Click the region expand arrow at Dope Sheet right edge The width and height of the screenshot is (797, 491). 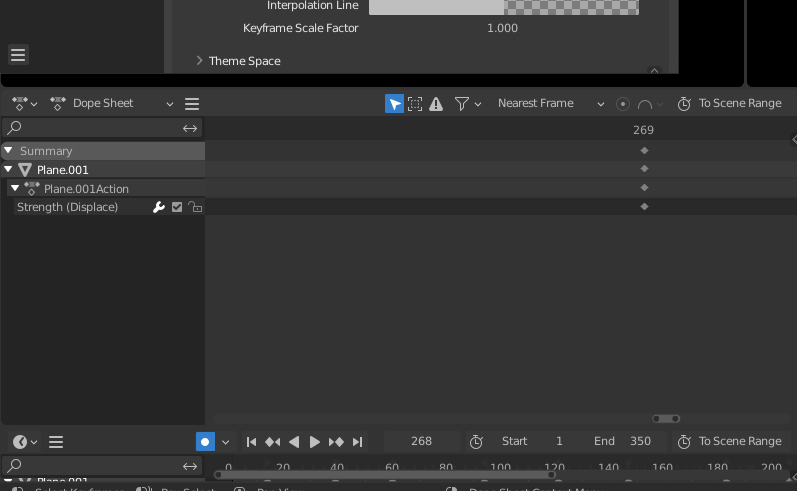794,139
